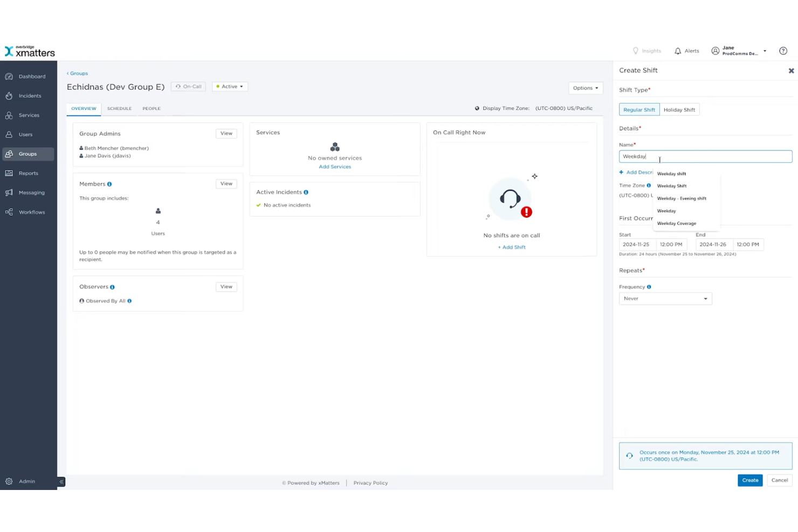Go to the Users section
Viewport: 798px width, 532px height.
25,134
